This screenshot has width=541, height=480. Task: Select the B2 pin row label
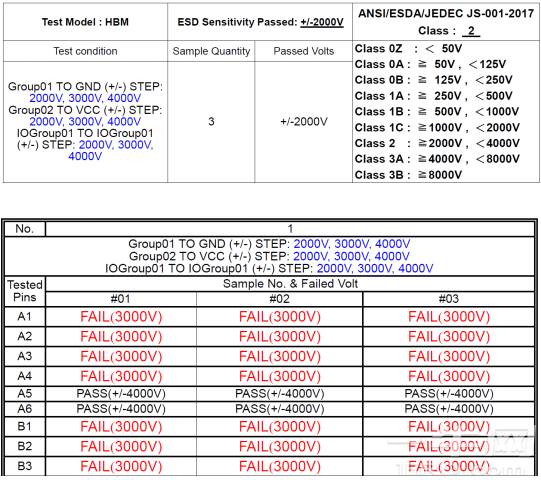click(25, 446)
